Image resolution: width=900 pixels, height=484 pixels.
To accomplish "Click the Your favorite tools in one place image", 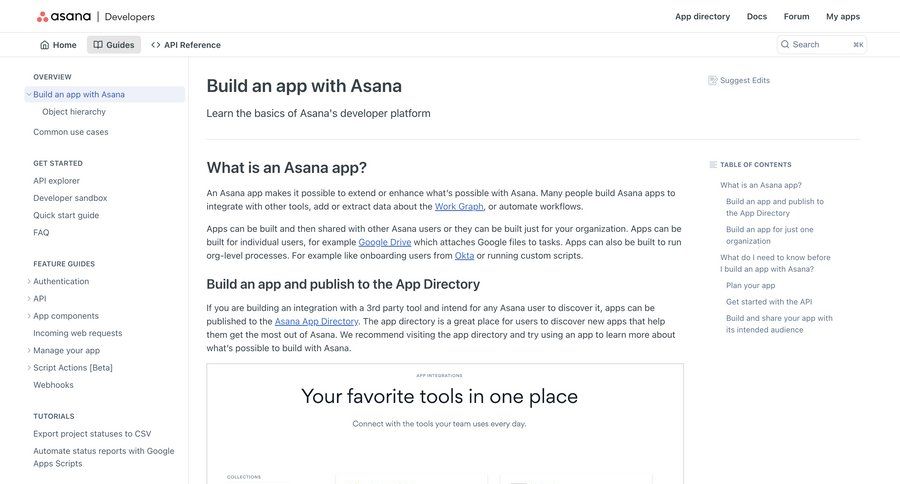I will 445,424.
